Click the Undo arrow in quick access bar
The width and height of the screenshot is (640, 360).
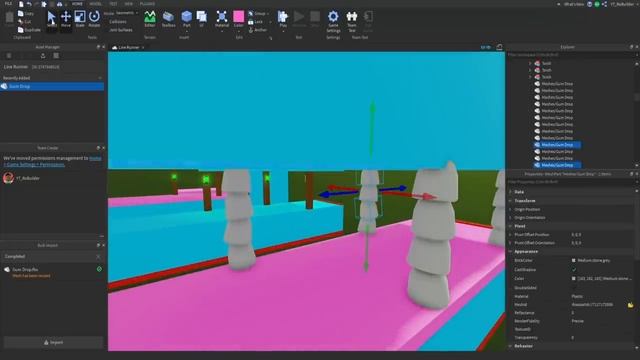point(29,4)
